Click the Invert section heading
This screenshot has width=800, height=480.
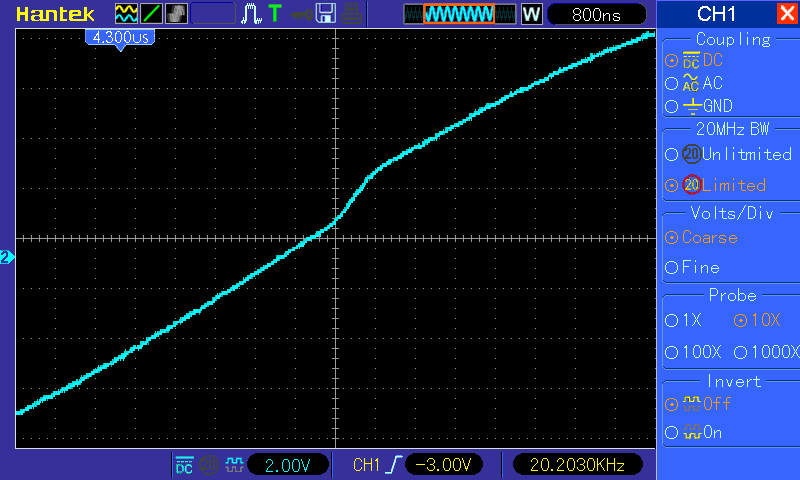pyautogui.click(x=734, y=381)
